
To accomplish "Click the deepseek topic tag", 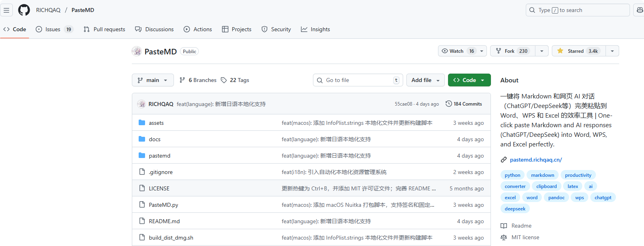I will click(x=515, y=209).
